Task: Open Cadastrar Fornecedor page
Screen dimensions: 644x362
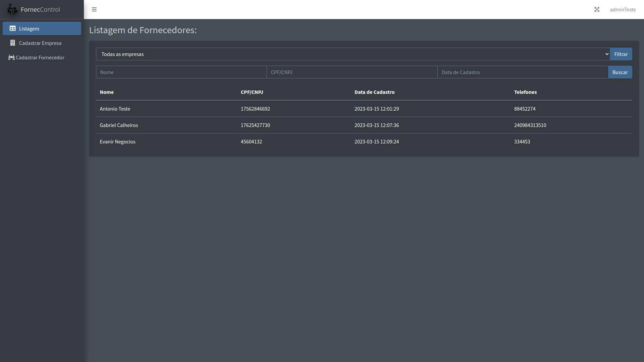Action: point(42,57)
